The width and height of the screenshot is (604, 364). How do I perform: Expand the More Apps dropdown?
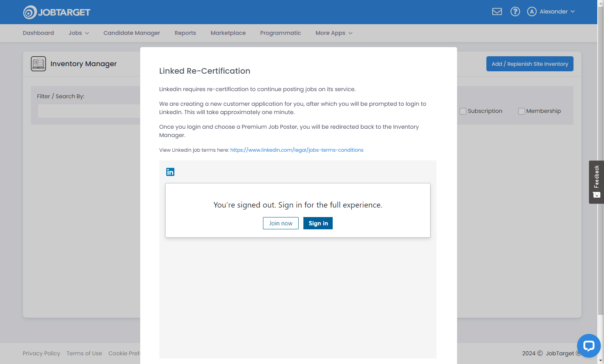coord(334,33)
